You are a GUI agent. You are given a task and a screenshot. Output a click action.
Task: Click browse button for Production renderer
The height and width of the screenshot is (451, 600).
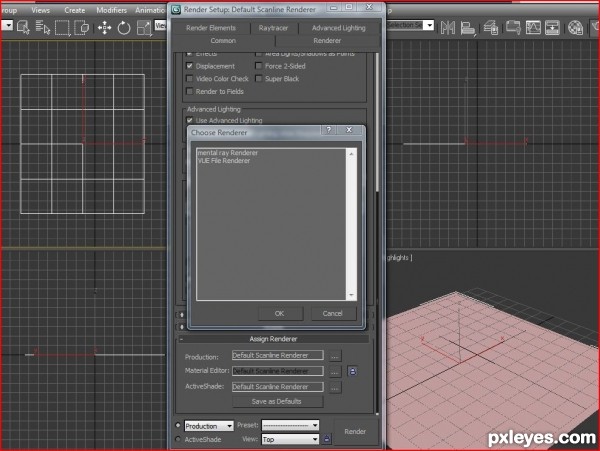tap(334, 356)
